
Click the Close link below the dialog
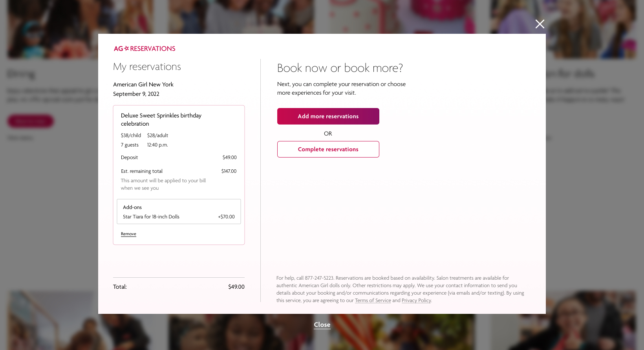point(322,324)
